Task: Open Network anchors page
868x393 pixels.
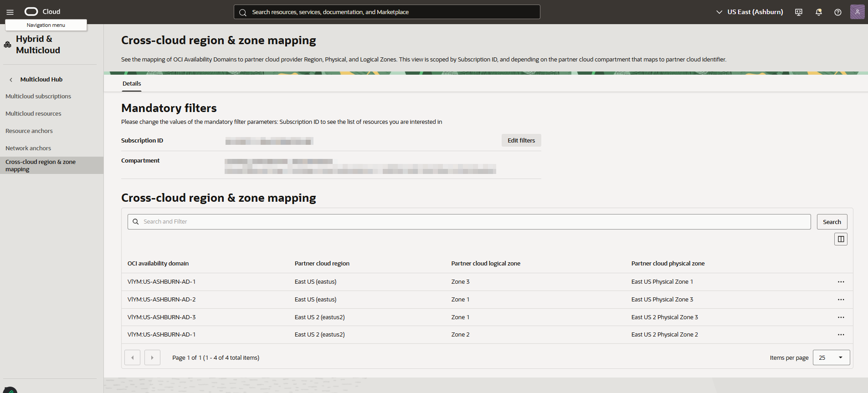Action: pyautogui.click(x=28, y=148)
